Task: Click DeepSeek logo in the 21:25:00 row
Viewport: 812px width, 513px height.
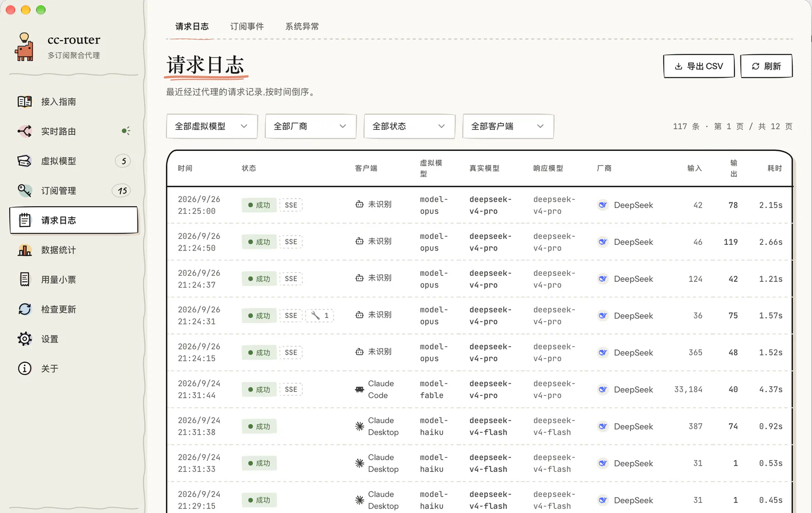Action: (603, 205)
